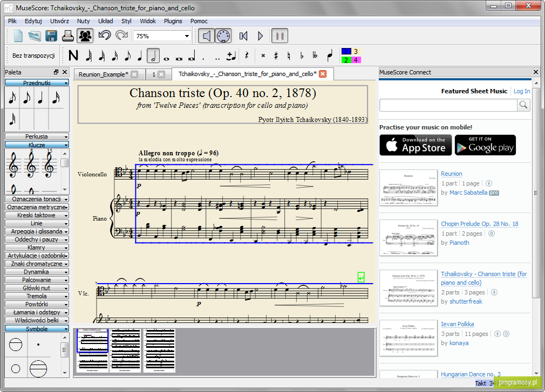The image size is (545, 392).
Task: Close the MuseScore Connect panel
Action: [x=536, y=72]
